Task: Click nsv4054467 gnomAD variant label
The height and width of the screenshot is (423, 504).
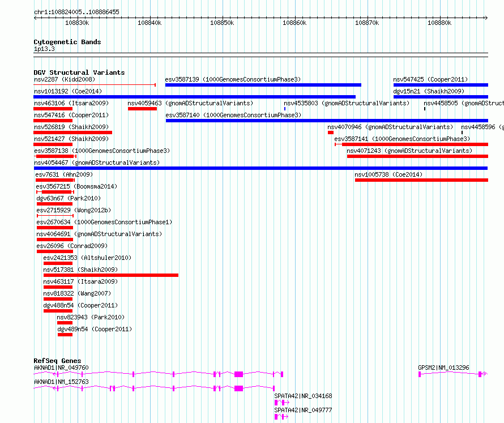Action: [x=97, y=163]
